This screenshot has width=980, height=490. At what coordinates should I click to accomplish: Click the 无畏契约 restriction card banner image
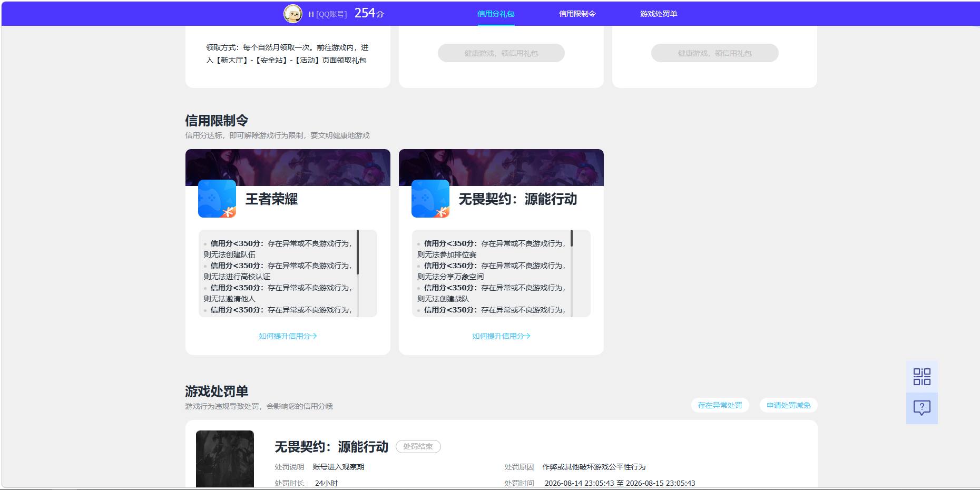[x=501, y=168]
